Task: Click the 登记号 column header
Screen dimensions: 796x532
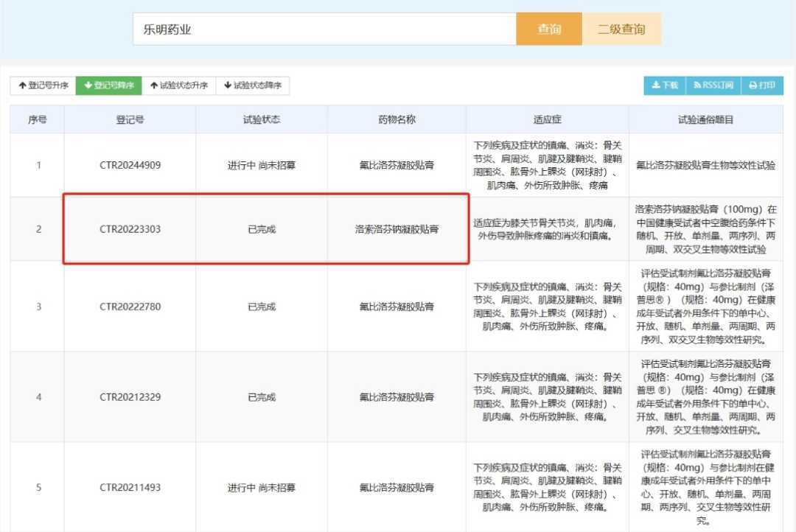Action: (x=130, y=119)
